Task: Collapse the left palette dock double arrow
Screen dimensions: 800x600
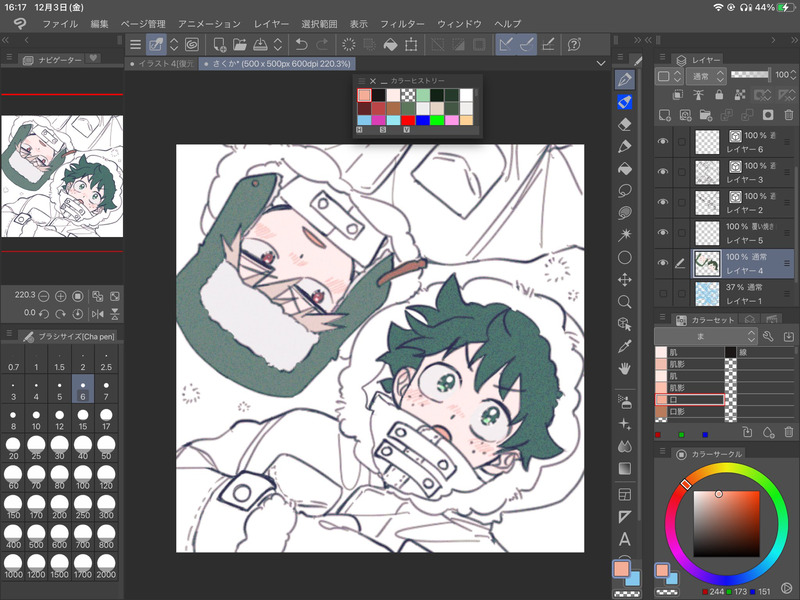Action: (x=5, y=40)
